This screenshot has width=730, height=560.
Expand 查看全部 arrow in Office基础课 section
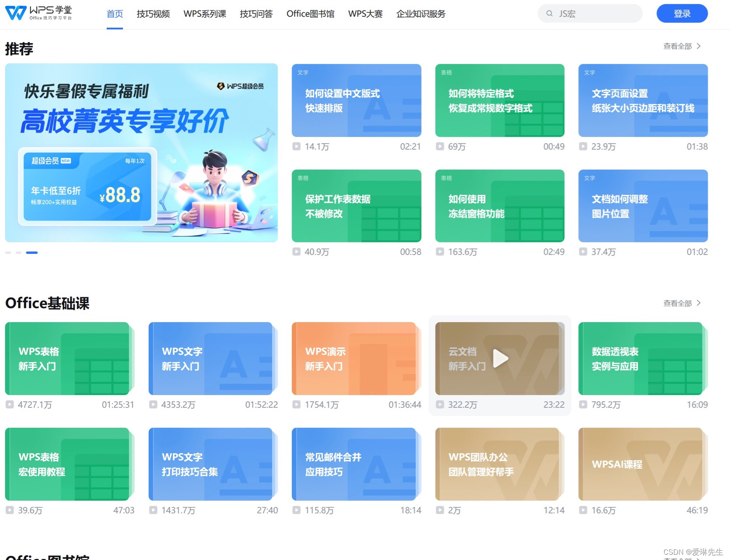(699, 303)
